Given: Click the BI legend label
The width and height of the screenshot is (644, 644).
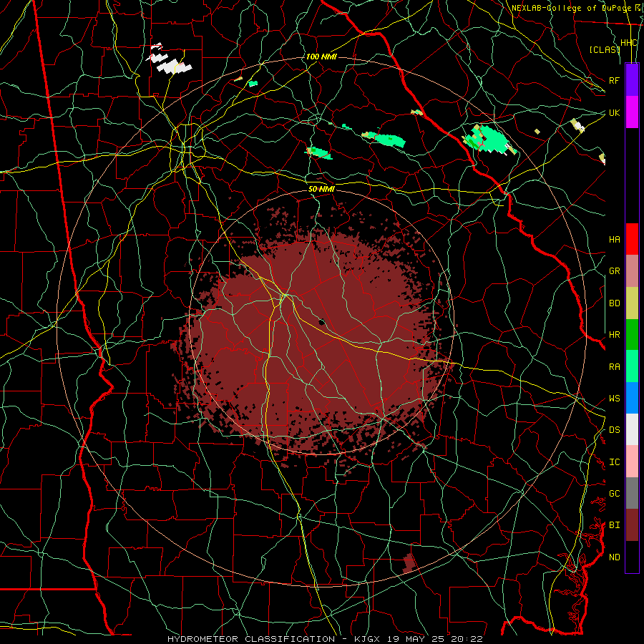Looking at the screenshot, I should click(x=614, y=525).
